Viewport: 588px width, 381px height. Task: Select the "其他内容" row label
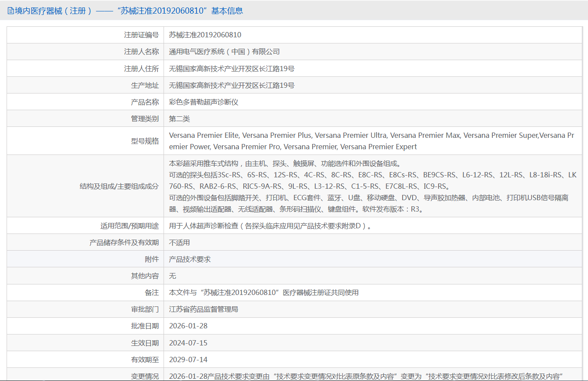point(145,276)
